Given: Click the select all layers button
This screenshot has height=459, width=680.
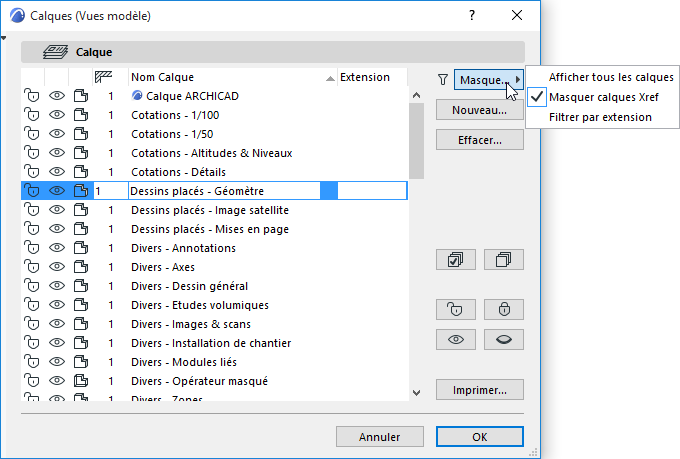Looking at the screenshot, I should click(x=456, y=259).
